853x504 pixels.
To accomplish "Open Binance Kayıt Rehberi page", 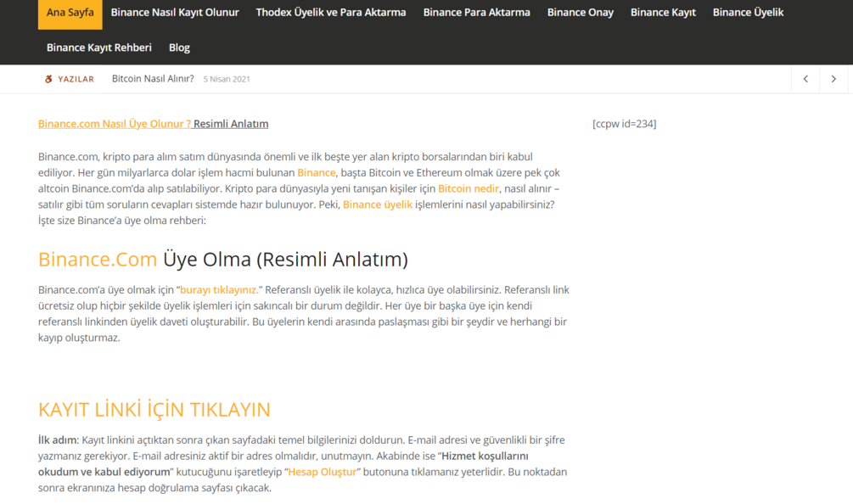I will click(x=99, y=48).
